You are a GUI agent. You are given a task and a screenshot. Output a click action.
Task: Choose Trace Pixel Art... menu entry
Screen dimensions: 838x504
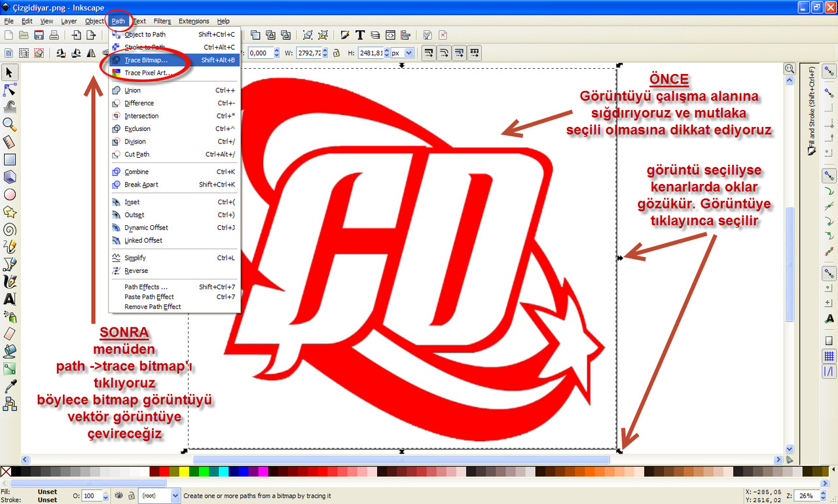(x=175, y=73)
